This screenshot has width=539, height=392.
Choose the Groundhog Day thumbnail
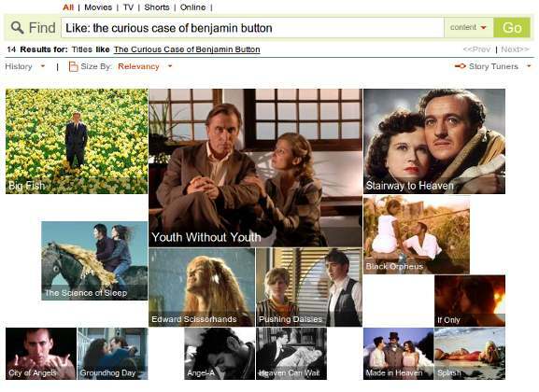coord(113,354)
